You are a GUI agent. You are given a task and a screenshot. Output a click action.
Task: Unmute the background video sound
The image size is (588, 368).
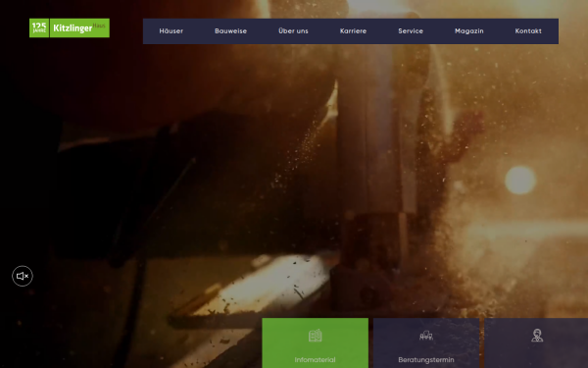pyautogui.click(x=23, y=276)
